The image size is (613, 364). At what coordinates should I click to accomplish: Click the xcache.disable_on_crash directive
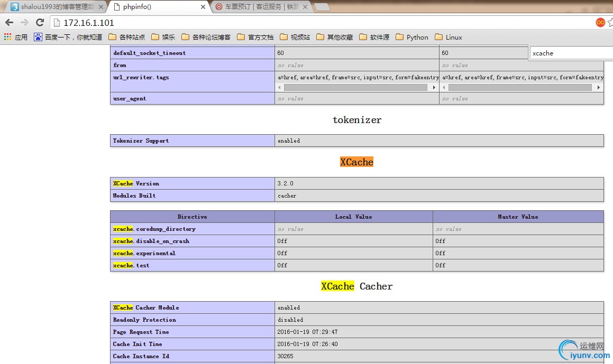pos(151,241)
